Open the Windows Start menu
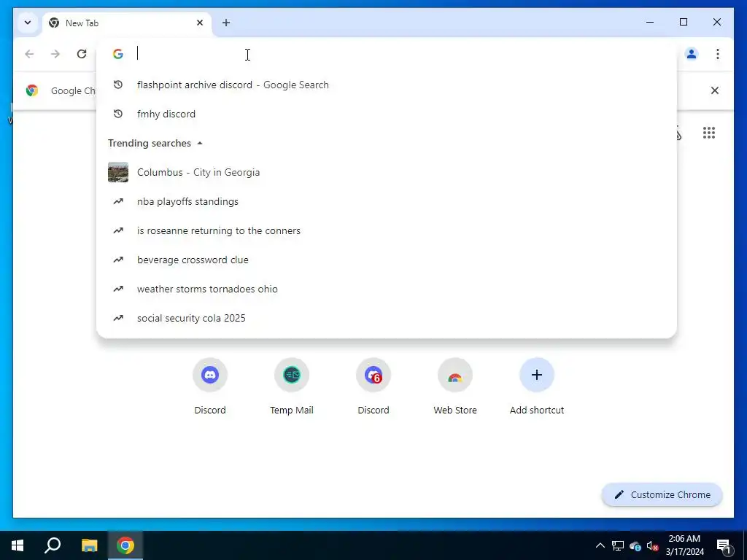The width and height of the screenshot is (747, 560). [x=18, y=545]
